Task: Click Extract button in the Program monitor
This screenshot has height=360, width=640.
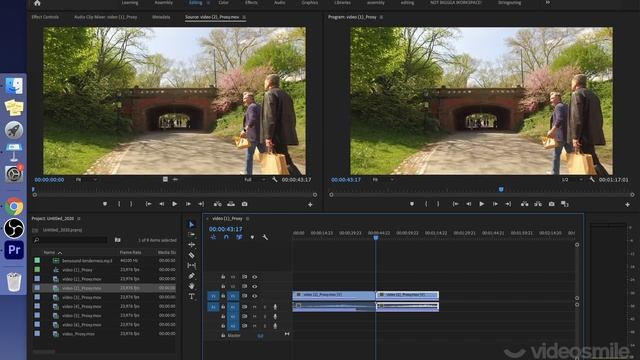Action: click(x=538, y=204)
